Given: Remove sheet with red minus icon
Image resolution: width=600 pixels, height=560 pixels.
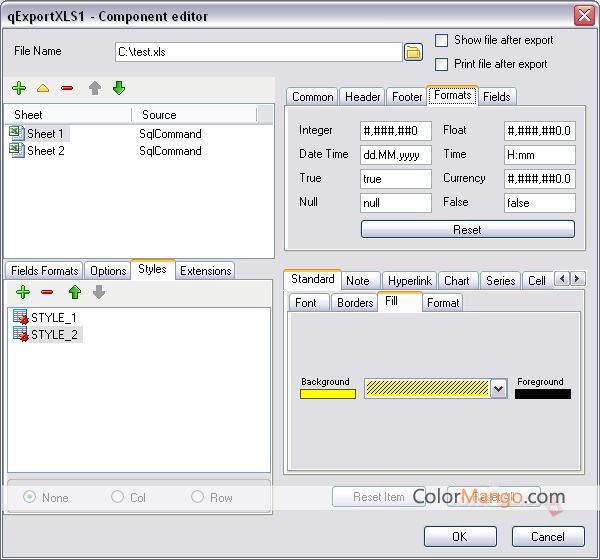Looking at the screenshot, I should pos(67,88).
